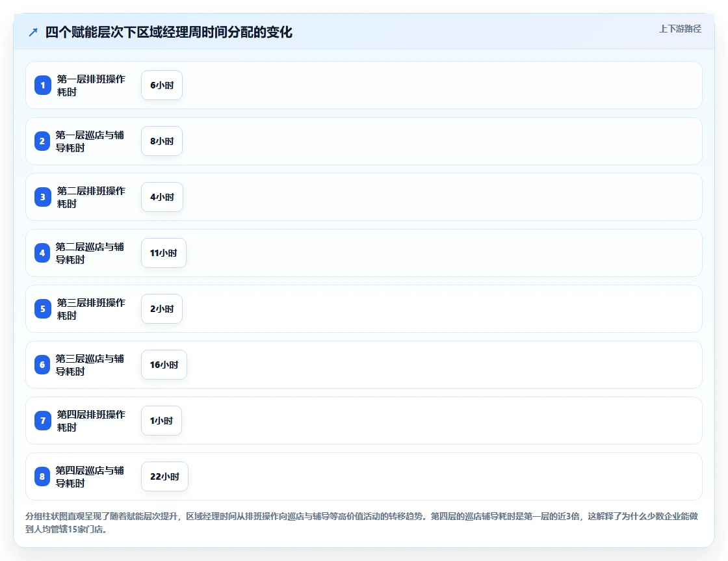
Task: Click the 第二层巡店与辅导耗时 label
Action: click(90, 253)
